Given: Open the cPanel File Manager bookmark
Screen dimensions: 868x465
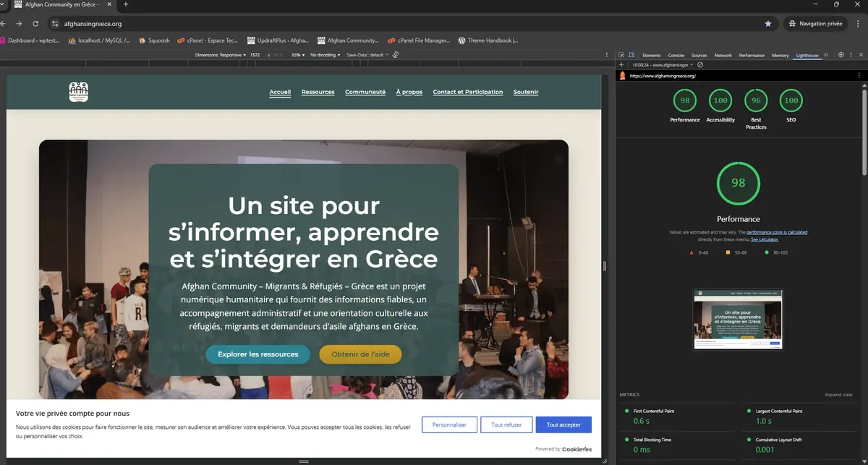Looking at the screenshot, I should click(419, 40).
